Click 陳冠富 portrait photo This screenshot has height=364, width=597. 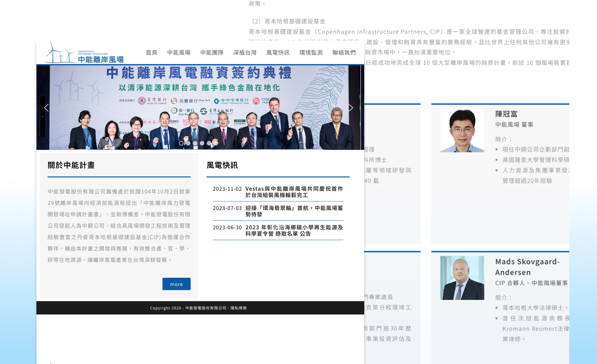[462, 130]
